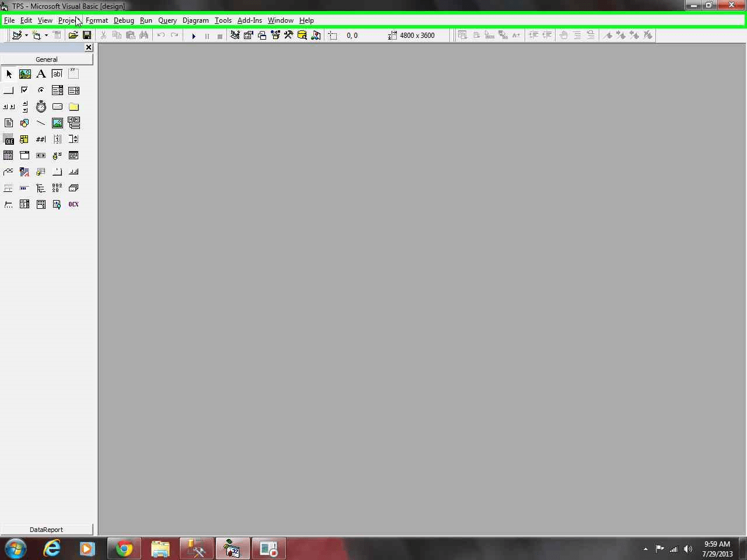Select the Pointer tool in toolbox
The width and height of the screenshot is (747, 560).
(x=9, y=74)
